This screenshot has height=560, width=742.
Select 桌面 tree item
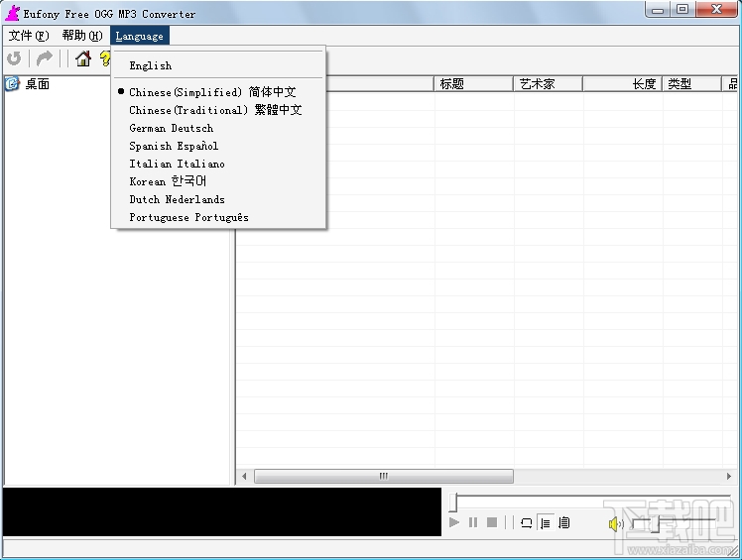click(38, 84)
